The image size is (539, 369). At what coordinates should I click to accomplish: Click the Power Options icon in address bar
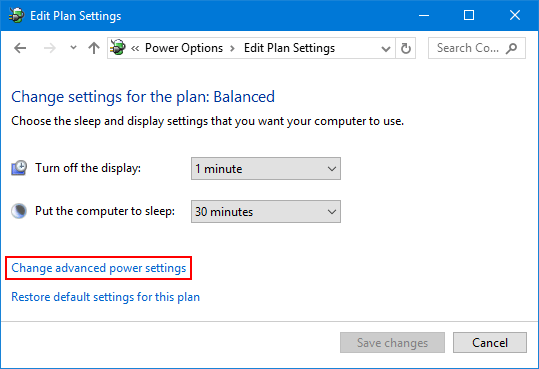[118, 47]
